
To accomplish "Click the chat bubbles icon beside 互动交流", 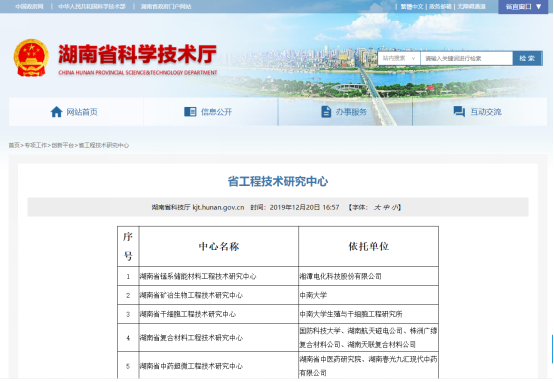I will pos(459,112).
